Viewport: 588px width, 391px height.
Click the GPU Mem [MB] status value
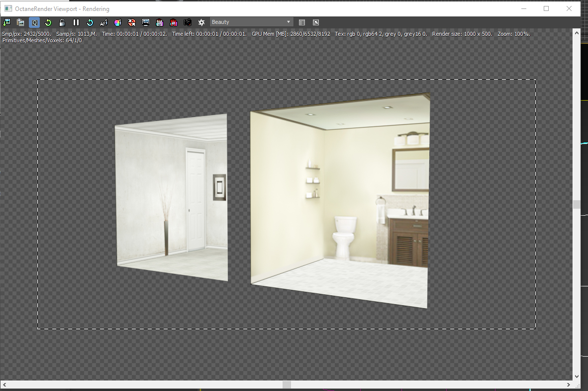[x=291, y=34]
